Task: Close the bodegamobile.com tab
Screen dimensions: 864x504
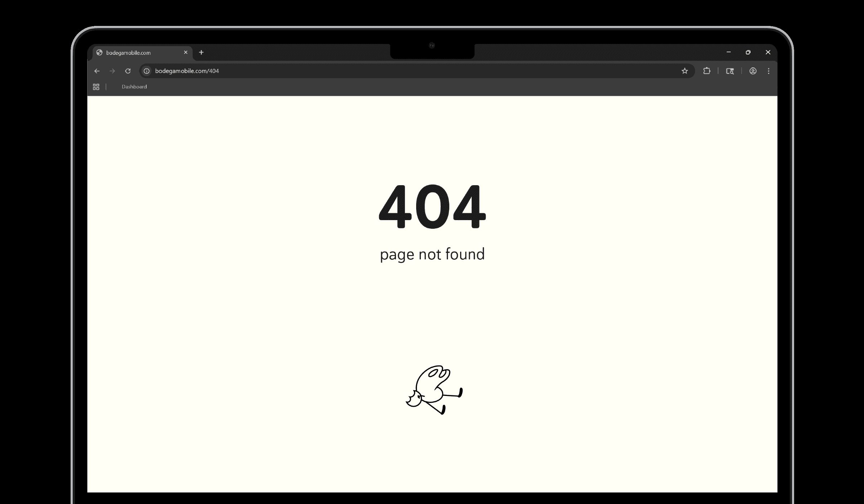Action: (x=186, y=52)
